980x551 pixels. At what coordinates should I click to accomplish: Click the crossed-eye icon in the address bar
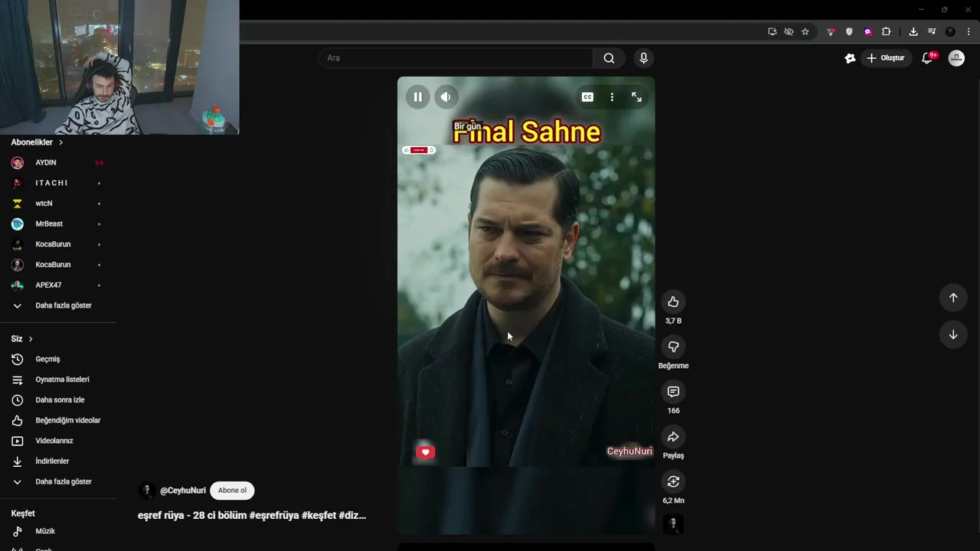(789, 31)
